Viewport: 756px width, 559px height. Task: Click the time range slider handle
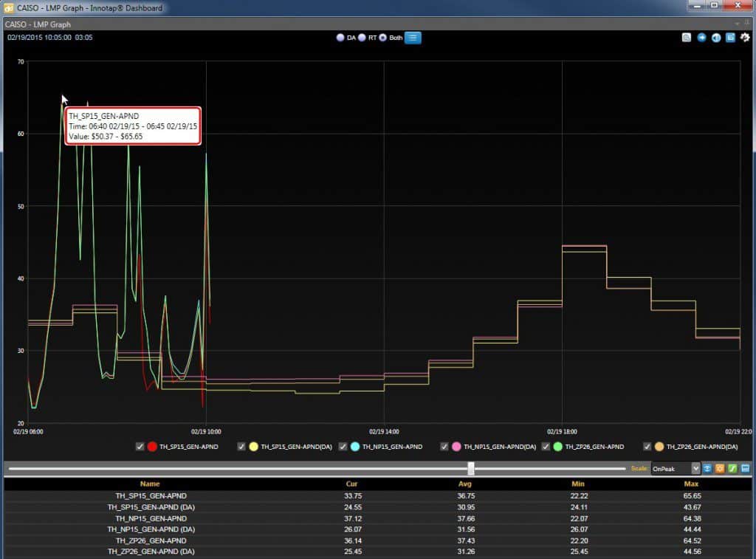471,468
